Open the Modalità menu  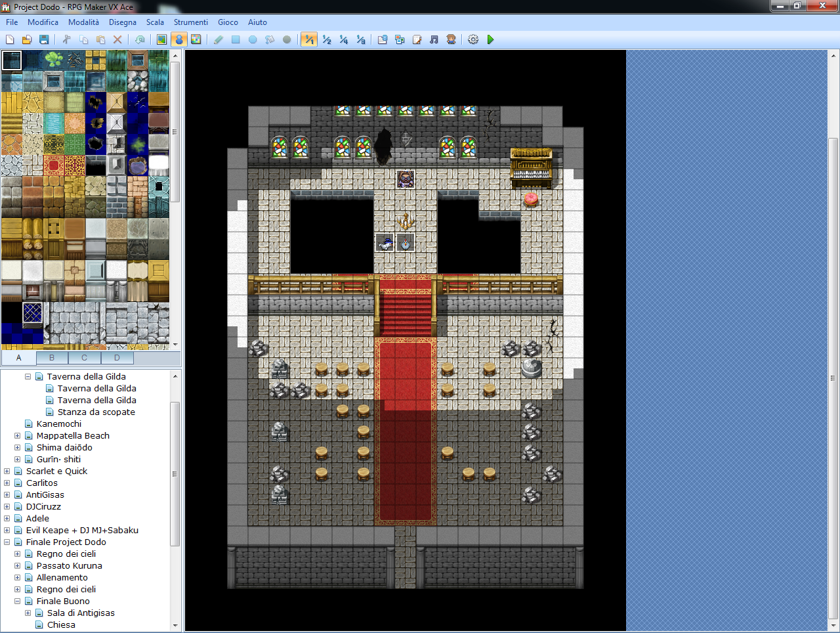[84, 22]
